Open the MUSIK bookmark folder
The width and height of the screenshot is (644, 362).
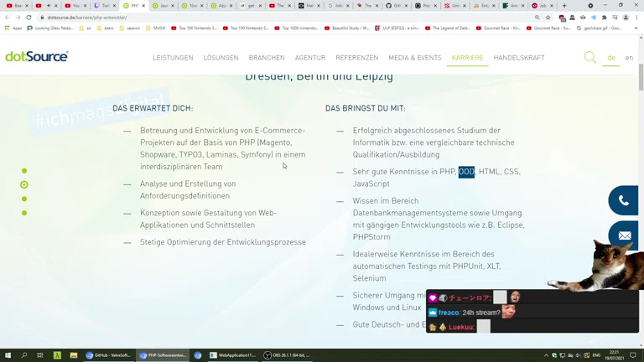[x=156, y=28]
